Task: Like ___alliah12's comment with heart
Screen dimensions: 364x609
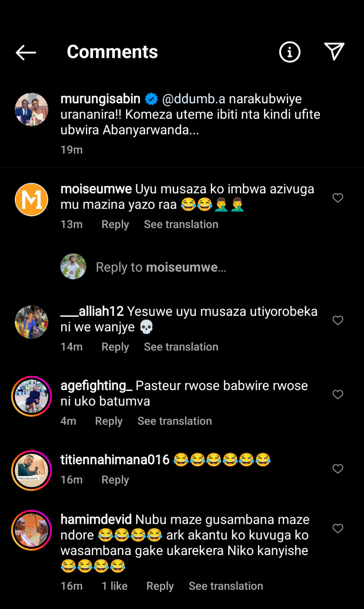Action: pos(338,320)
